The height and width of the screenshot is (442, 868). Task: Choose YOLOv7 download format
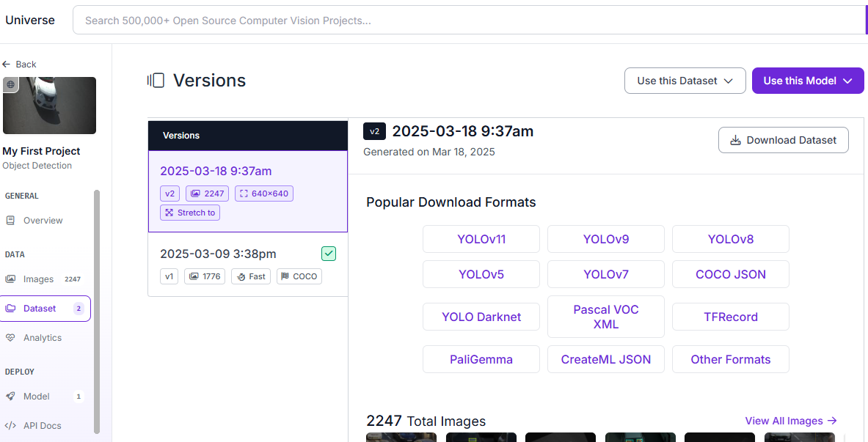[x=605, y=274]
